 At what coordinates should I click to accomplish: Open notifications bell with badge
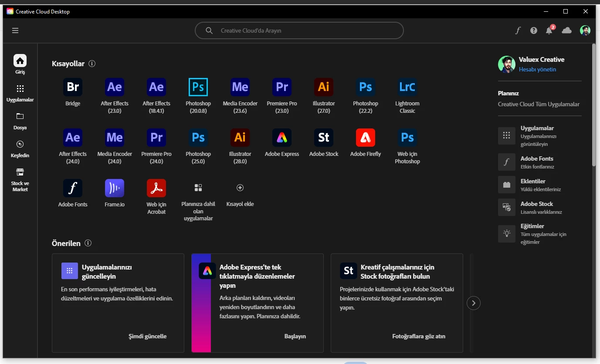point(550,30)
